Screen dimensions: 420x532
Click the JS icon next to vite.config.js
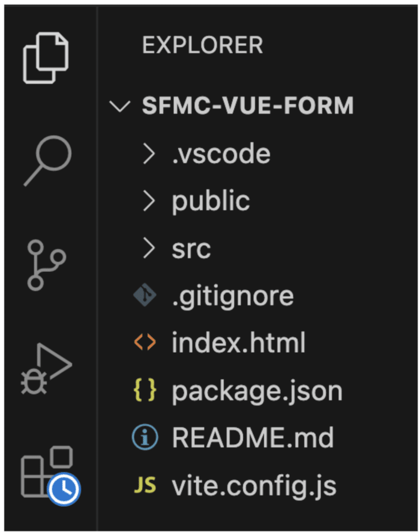[146, 485]
